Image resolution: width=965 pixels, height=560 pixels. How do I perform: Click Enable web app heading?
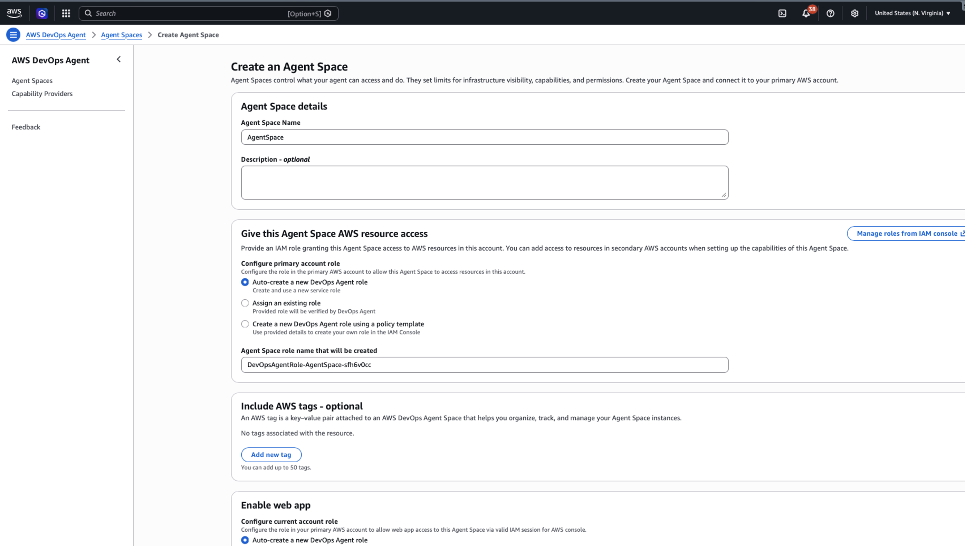point(276,505)
